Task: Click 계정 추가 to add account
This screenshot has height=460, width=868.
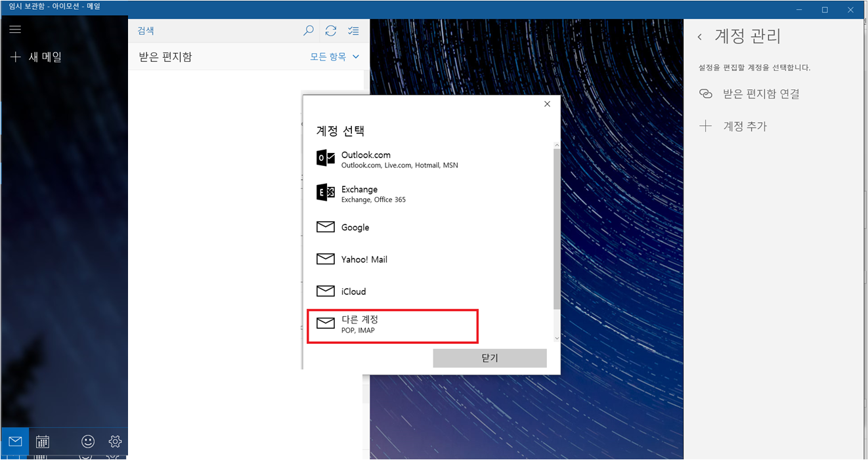Action: [733, 126]
